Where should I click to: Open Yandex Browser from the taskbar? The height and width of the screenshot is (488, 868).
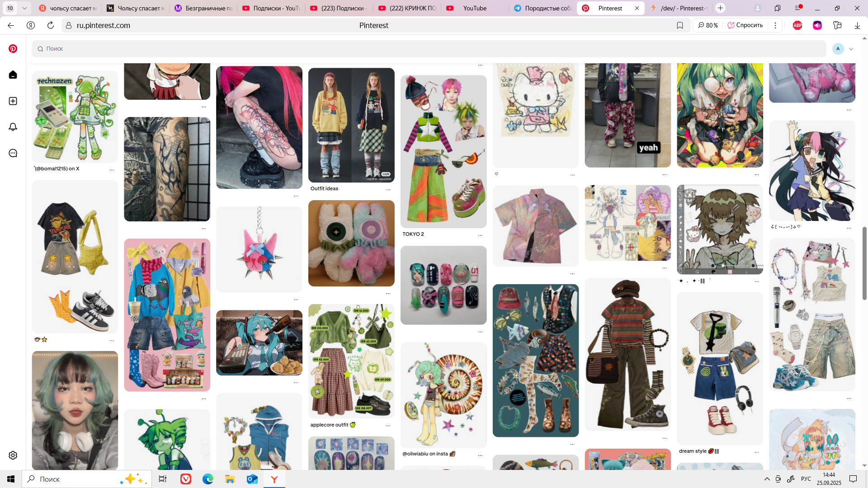(274, 479)
